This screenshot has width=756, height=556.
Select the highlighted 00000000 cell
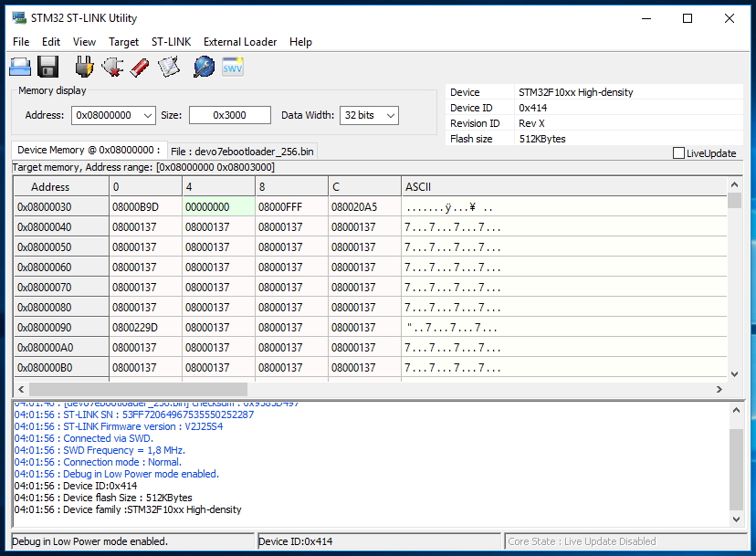pos(219,207)
